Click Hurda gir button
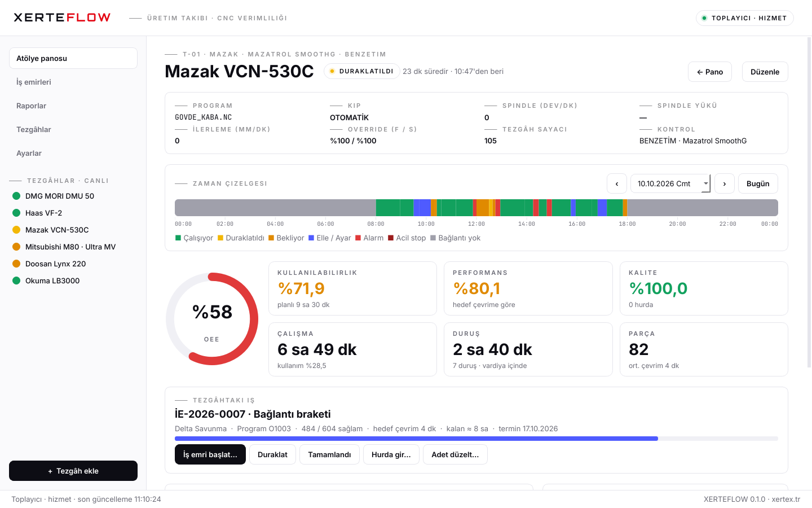The height and width of the screenshot is (508, 812). (391, 454)
